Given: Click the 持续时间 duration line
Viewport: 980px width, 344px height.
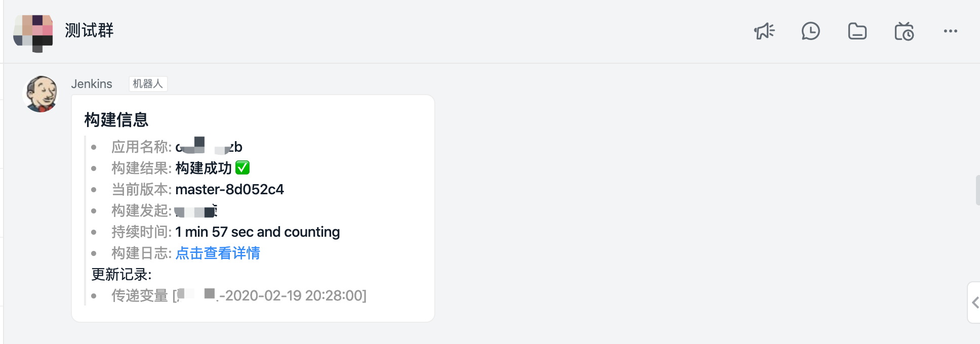Looking at the screenshot, I should tap(225, 232).
